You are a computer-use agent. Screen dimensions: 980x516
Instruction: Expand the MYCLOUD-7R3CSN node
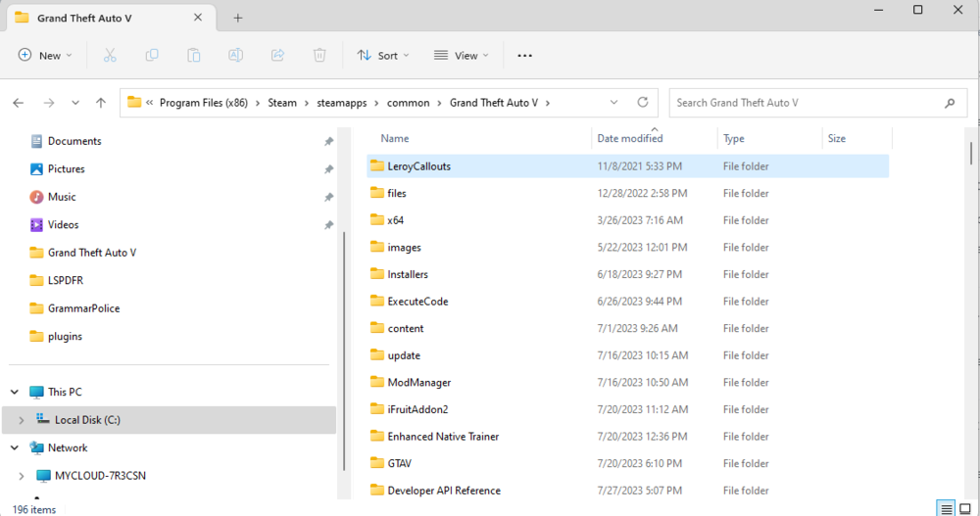point(22,476)
